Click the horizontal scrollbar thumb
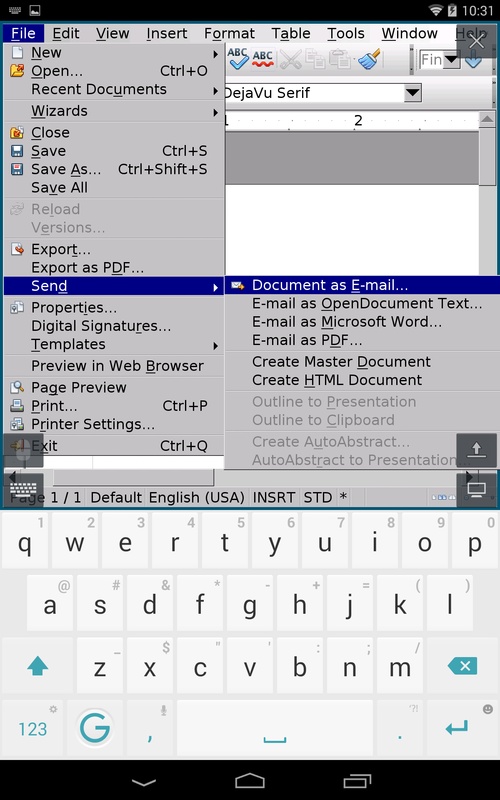Image resolution: width=500 pixels, height=800 pixels. 134,478
